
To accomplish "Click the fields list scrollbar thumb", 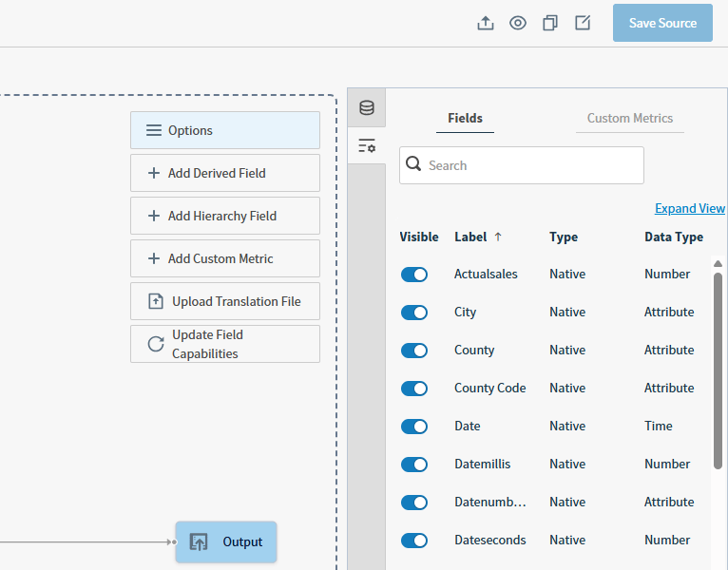I will click(718, 370).
